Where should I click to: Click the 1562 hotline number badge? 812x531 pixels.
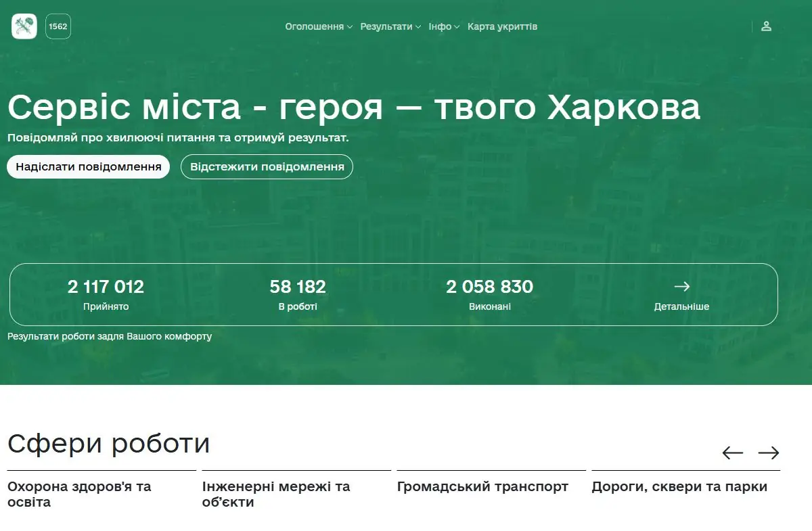pyautogui.click(x=58, y=26)
